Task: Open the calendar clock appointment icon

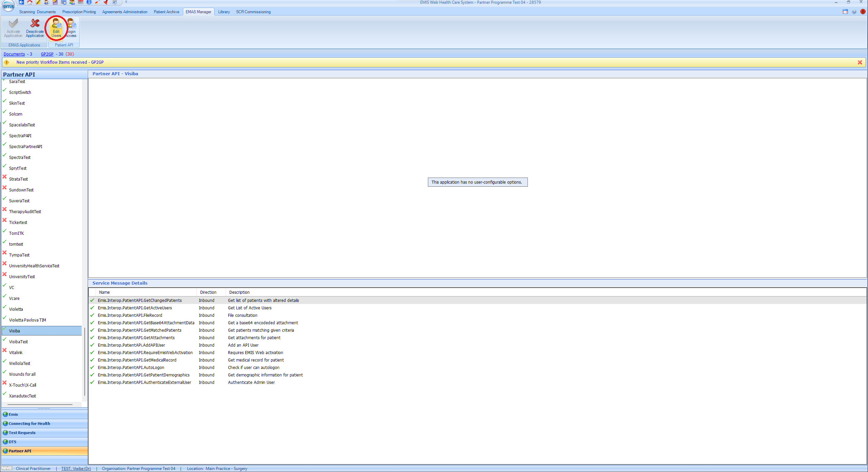Action: click(64, 2)
